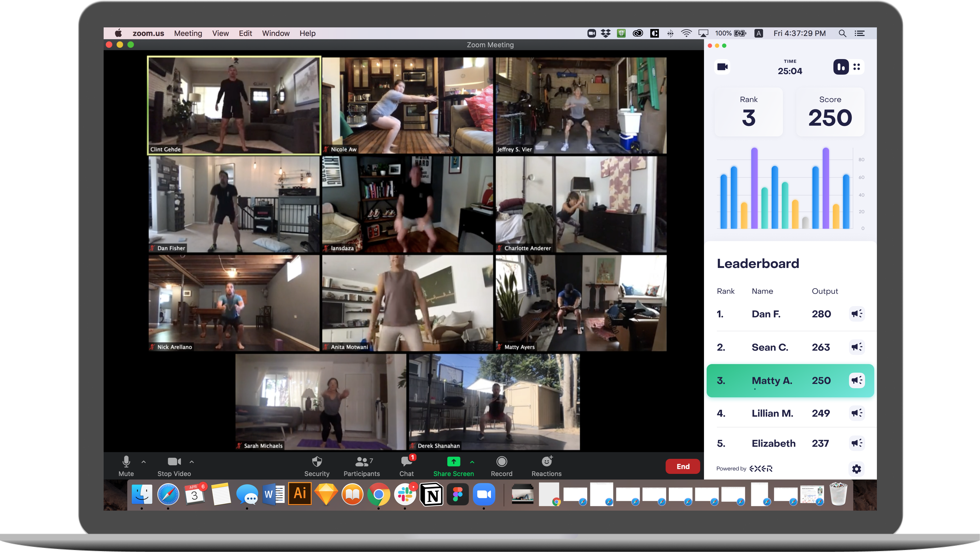Open the Participants panel
Image resolution: width=980 pixels, height=552 pixels.
pos(361,462)
